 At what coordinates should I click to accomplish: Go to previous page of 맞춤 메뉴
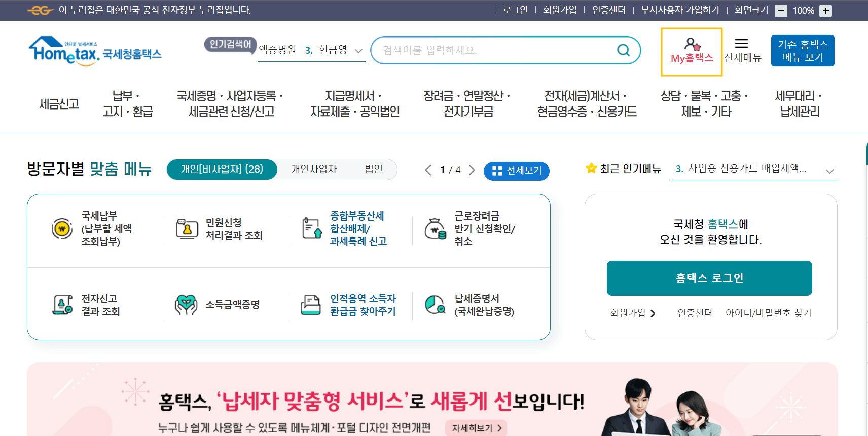click(x=428, y=170)
